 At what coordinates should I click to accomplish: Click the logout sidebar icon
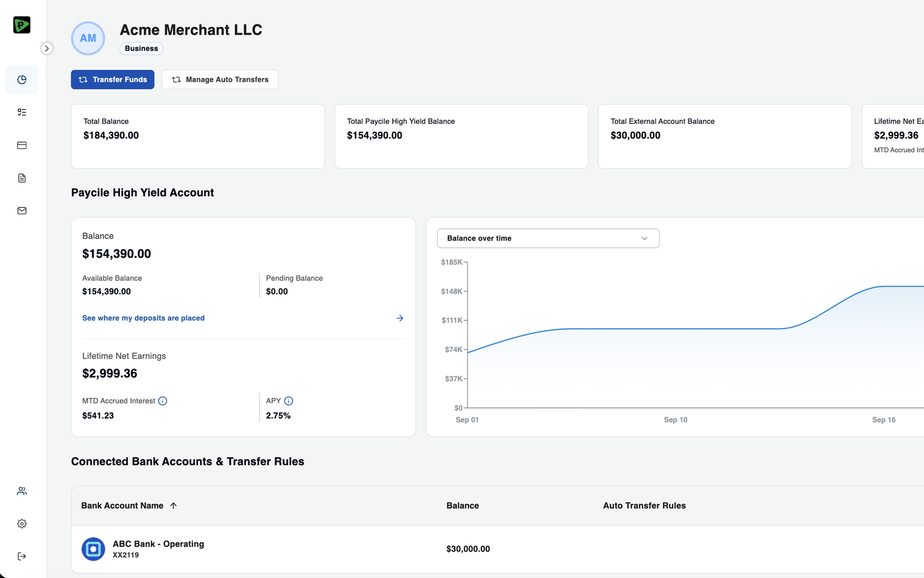click(22, 556)
